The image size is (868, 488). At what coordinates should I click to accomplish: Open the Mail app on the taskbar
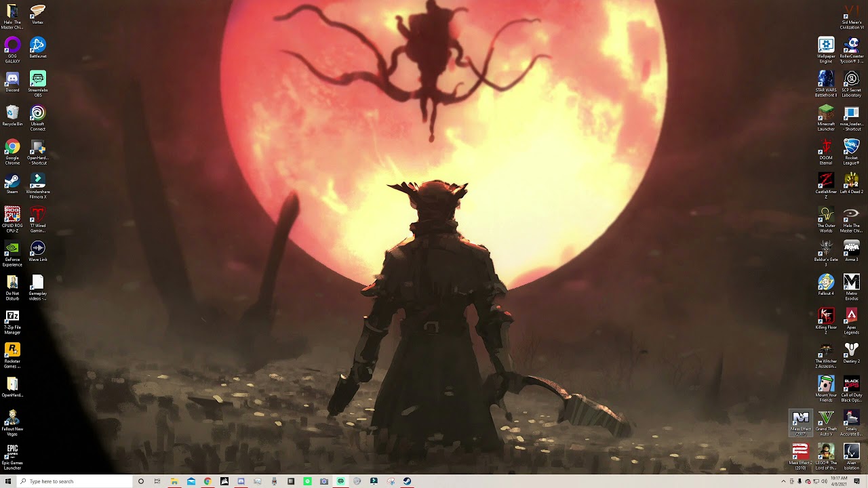click(x=191, y=481)
